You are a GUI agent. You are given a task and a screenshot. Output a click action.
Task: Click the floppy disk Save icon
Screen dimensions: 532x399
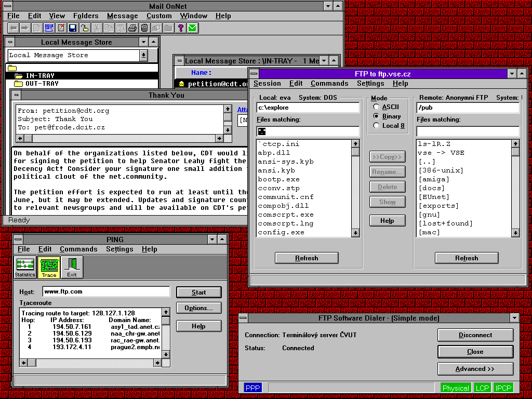pos(73,28)
